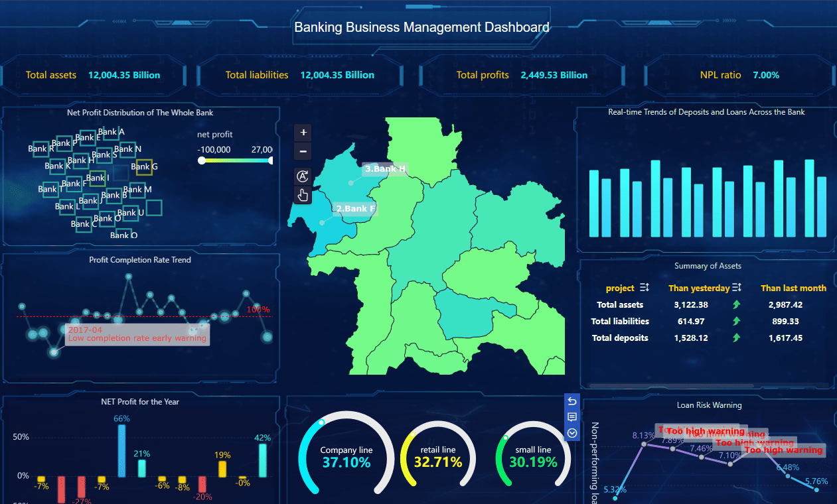Click the 2.Bank F label on the map
837x504 pixels.
pyautogui.click(x=356, y=209)
